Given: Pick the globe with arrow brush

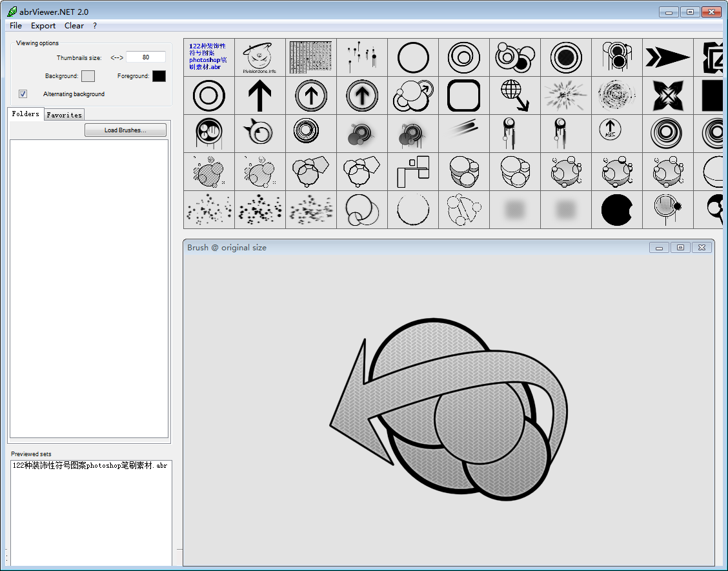Looking at the screenshot, I should click(x=514, y=95).
